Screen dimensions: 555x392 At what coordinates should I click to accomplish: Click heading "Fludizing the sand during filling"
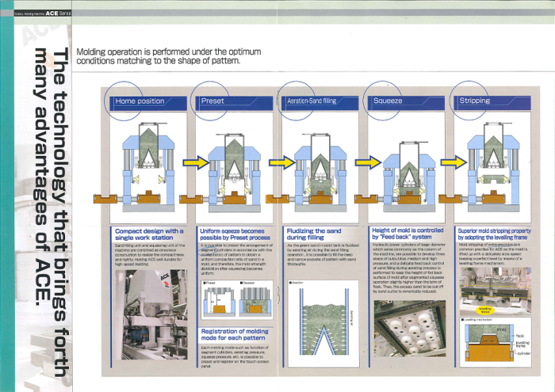(x=314, y=234)
